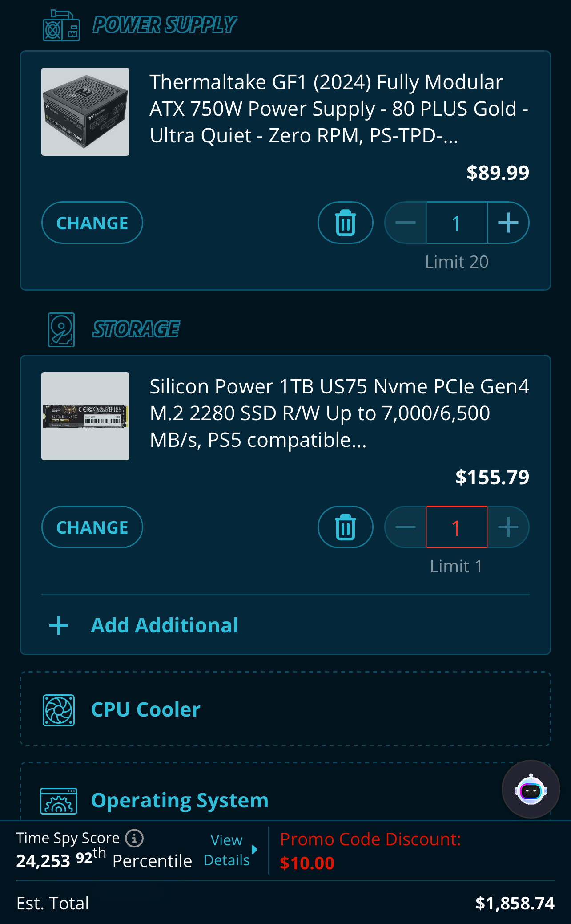The height and width of the screenshot is (924, 571).
Task: Open the chatbot assistant robot icon
Action: pyautogui.click(x=531, y=790)
